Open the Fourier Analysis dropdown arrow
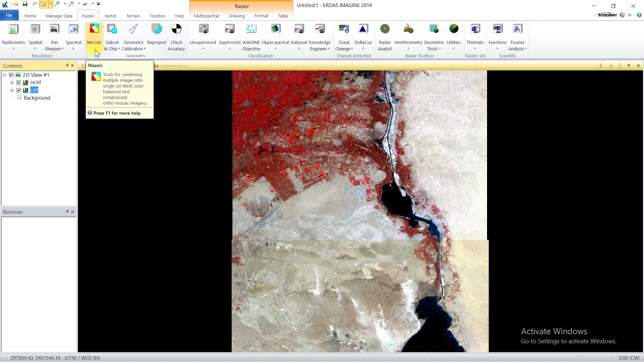The width and height of the screenshot is (644, 362). pos(526,49)
